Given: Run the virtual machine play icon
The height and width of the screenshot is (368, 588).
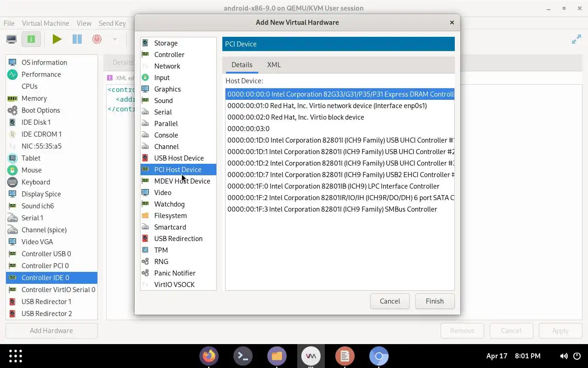Looking at the screenshot, I should pos(57,39).
